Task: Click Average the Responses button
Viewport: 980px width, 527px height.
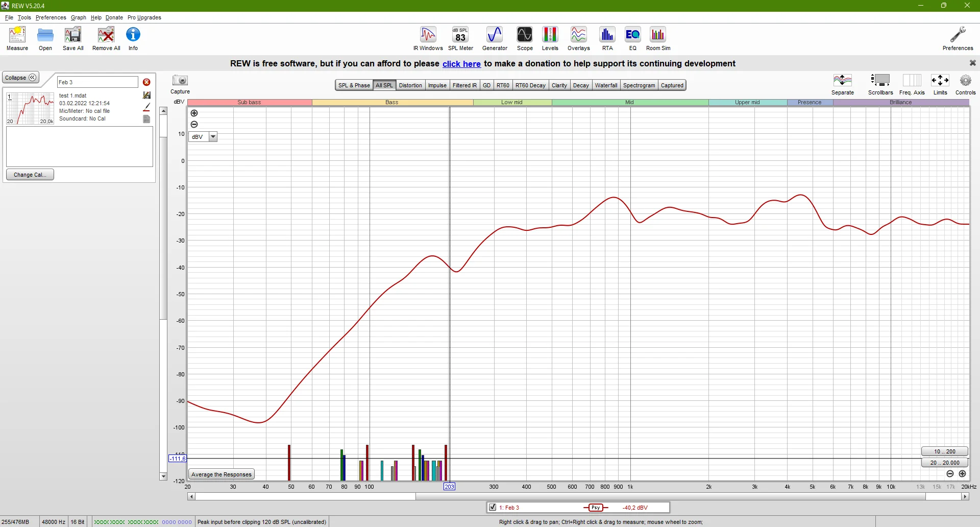Action: [222, 474]
